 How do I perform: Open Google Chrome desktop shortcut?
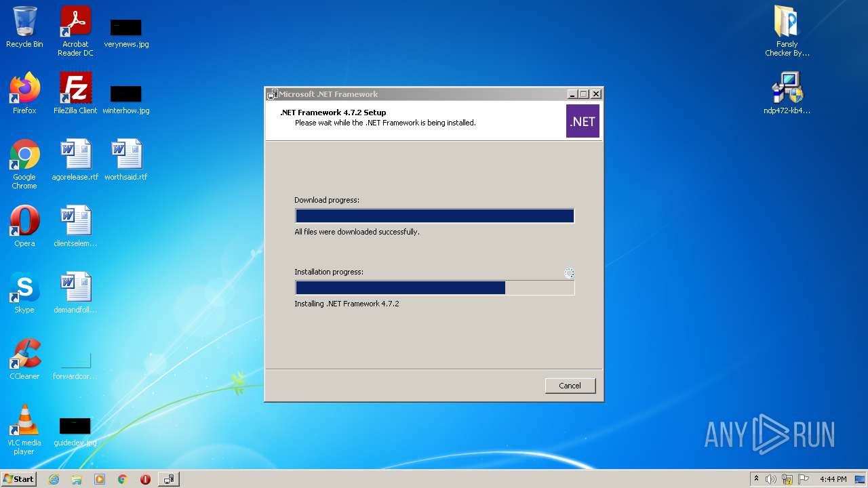[x=24, y=164]
